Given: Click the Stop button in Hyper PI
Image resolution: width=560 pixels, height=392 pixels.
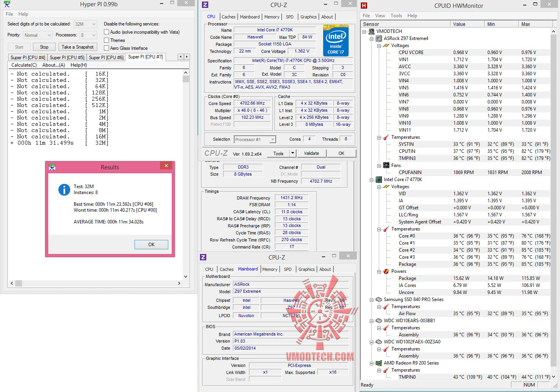Looking at the screenshot, I should [44, 47].
